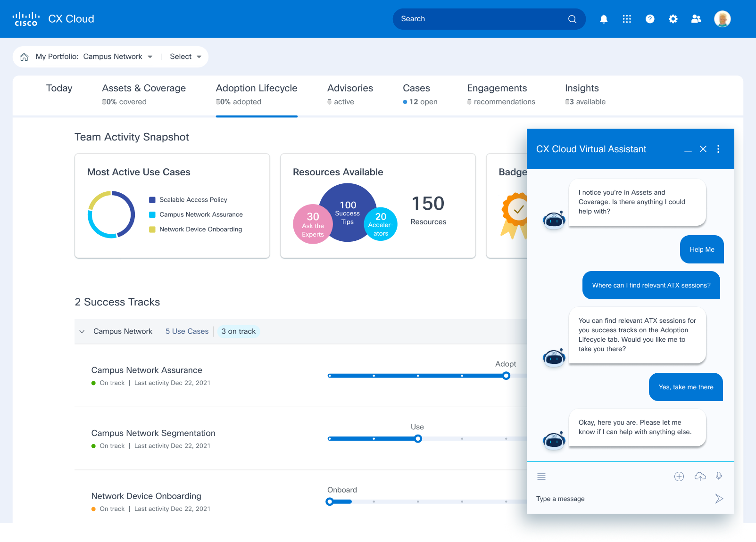Open the chat hamburger menu icon
756x542 pixels.
coord(541,476)
